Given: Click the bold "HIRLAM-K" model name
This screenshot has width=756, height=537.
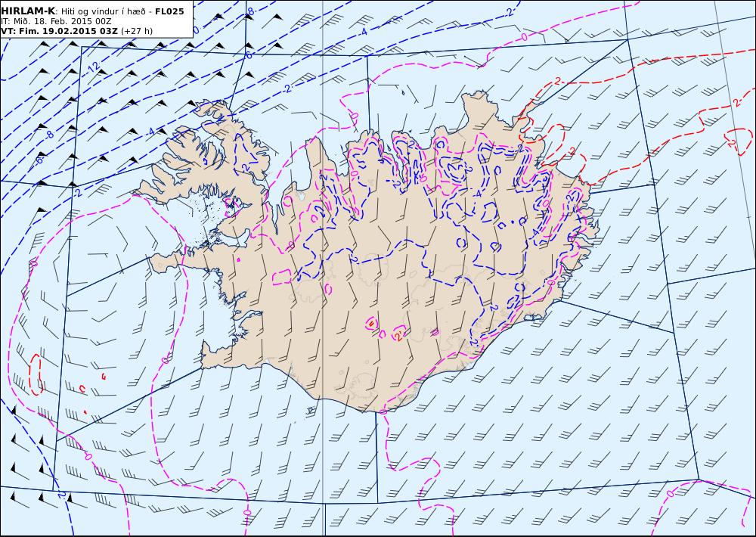Looking at the screenshot, I should point(28,11).
